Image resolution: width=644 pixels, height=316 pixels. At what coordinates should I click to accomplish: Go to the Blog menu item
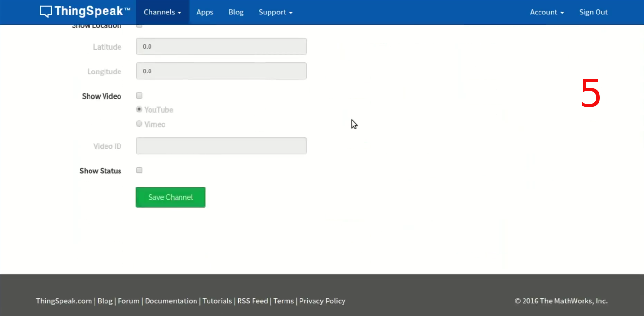pos(236,12)
